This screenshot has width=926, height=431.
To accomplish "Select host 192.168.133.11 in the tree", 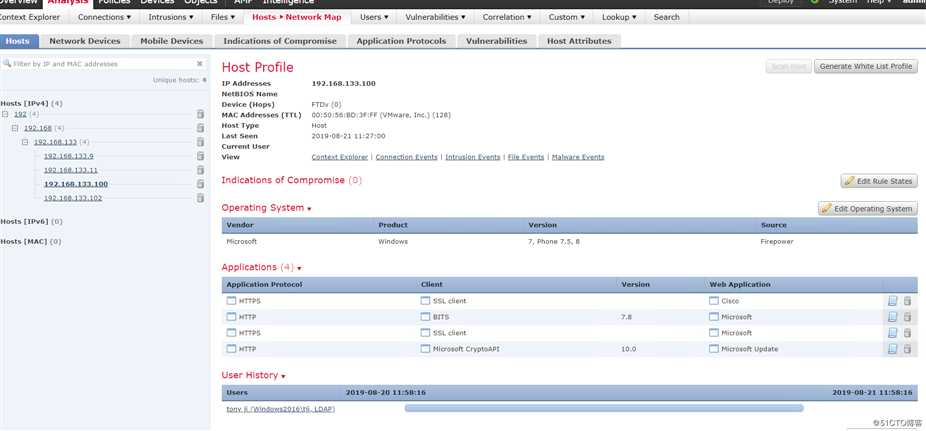I will (x=71, y=170).
